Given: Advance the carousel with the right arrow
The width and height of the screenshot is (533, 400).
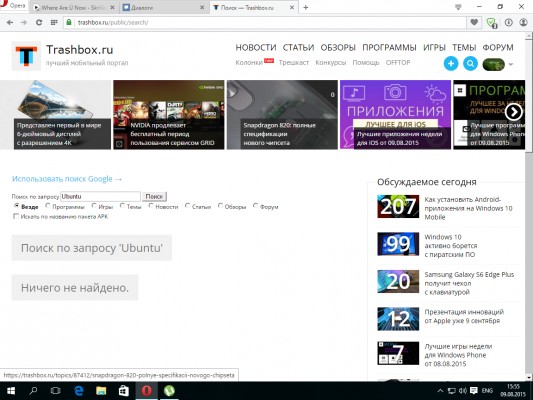Looking at the screenshot, I should (513, 111).
